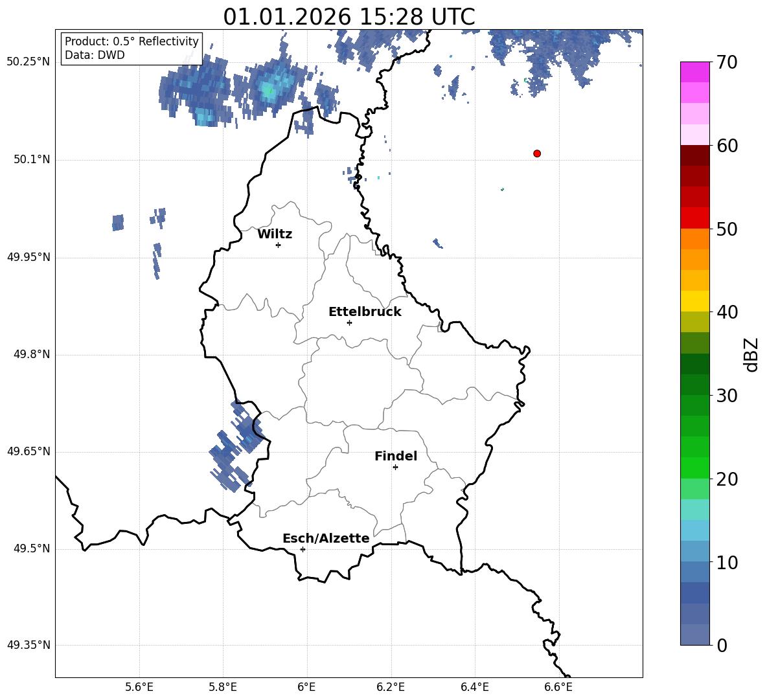The image size is (767, 700).
Task: Click the orange swatch just below 50
Action: click(694, 239)
